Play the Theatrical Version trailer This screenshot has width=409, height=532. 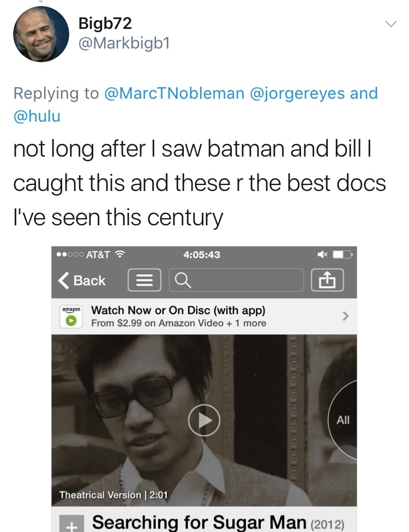(x=204, y=420)
